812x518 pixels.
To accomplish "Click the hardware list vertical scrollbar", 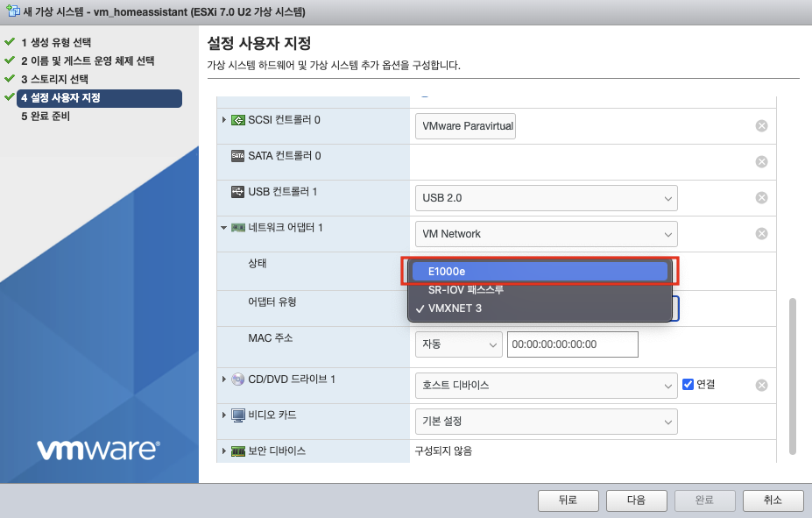I will [x=793, y=376].
